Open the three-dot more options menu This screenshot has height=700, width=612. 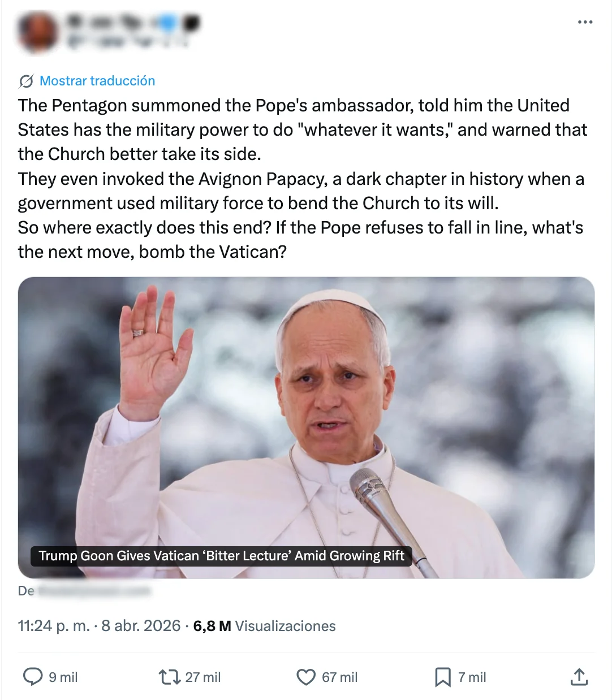pyautogui.click(x=585, y=22)
